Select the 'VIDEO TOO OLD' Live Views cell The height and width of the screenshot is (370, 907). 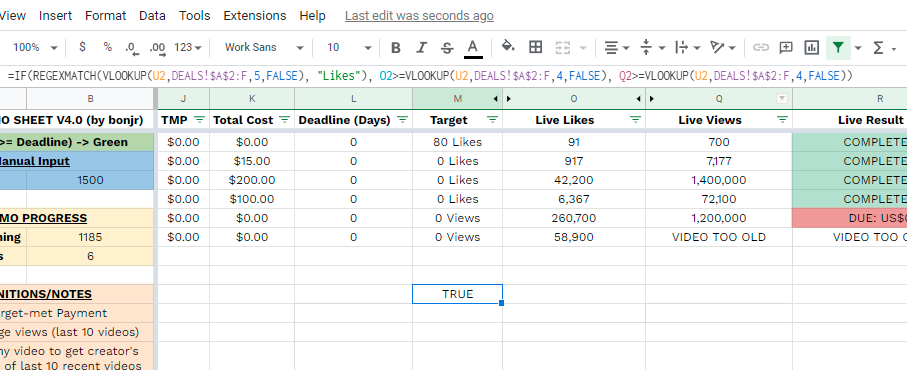pos(719,237)
